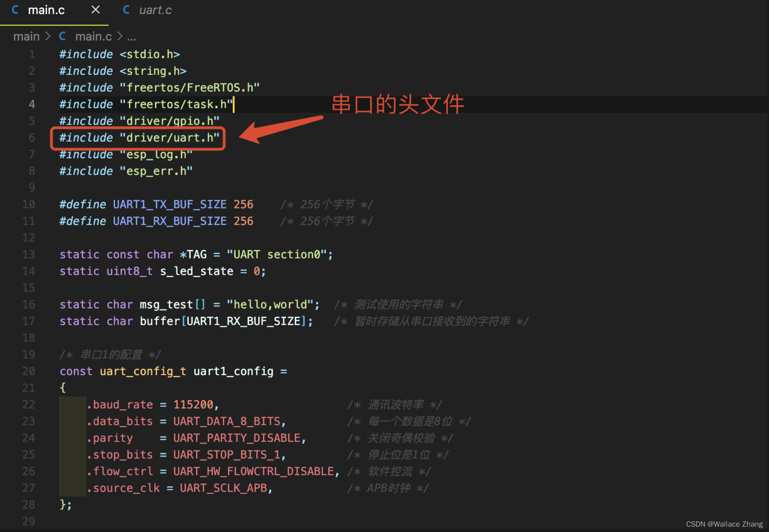Click the 115200 baud value
This screenshot has width=769, height=532.
pyautogui.click(x=193, y=405)
